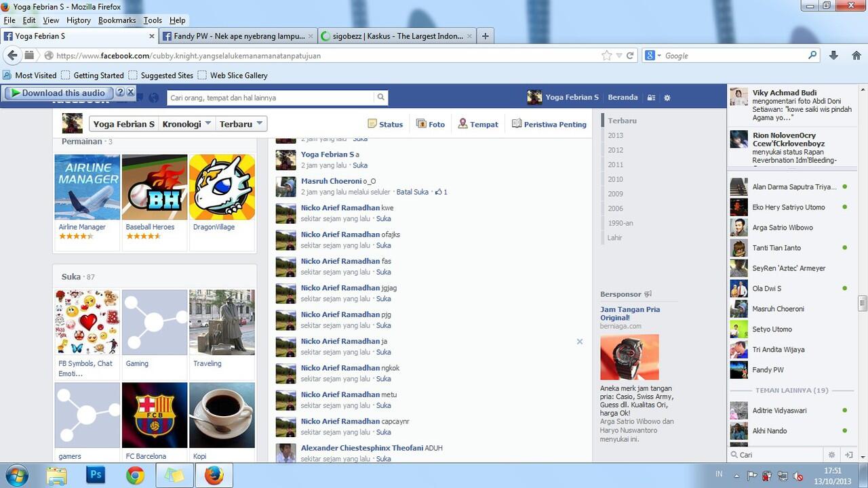The height and width of the screenshot is (488, 868).
Task: Open the Bookmarks menu
Action: [117, 20]
